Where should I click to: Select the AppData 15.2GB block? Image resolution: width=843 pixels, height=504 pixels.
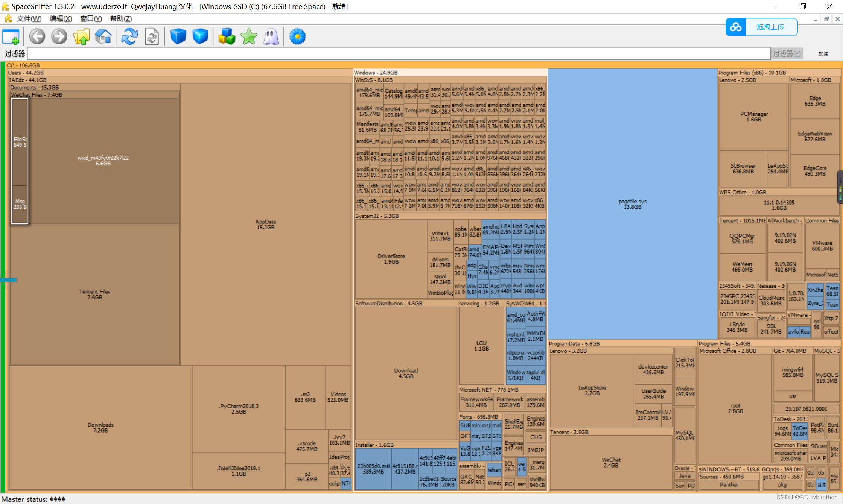265,224
